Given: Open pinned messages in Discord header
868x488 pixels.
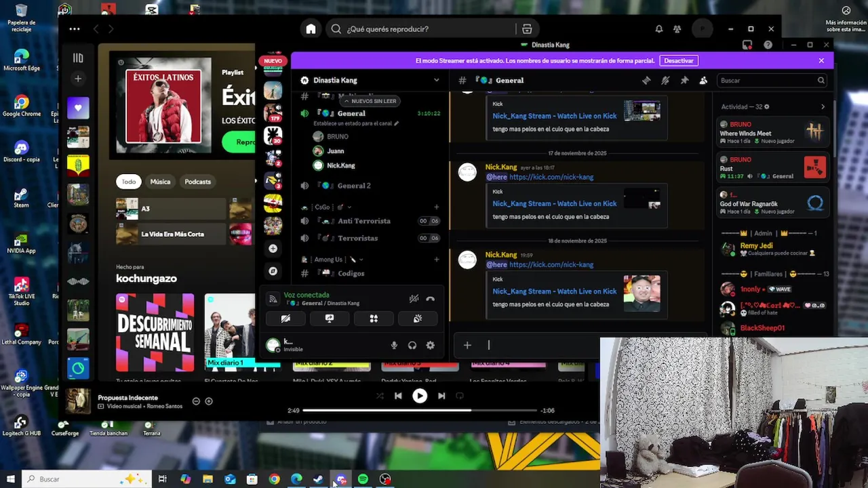Looking at the screenshot, I should point(684,80).
